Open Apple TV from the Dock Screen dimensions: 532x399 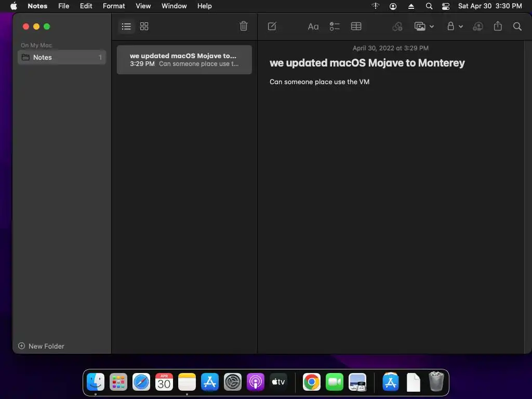[x=278, y=382]
